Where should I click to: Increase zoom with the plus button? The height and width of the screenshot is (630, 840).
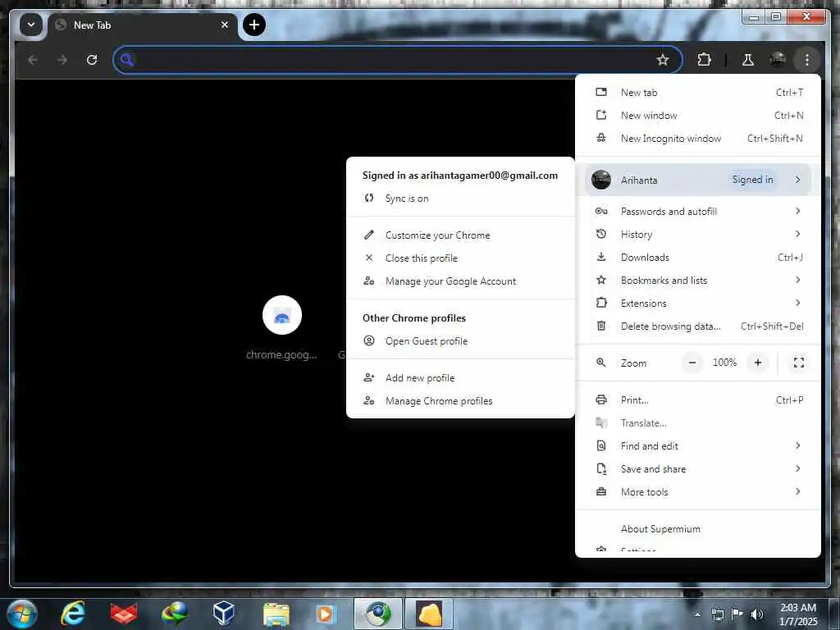(757, 363)
